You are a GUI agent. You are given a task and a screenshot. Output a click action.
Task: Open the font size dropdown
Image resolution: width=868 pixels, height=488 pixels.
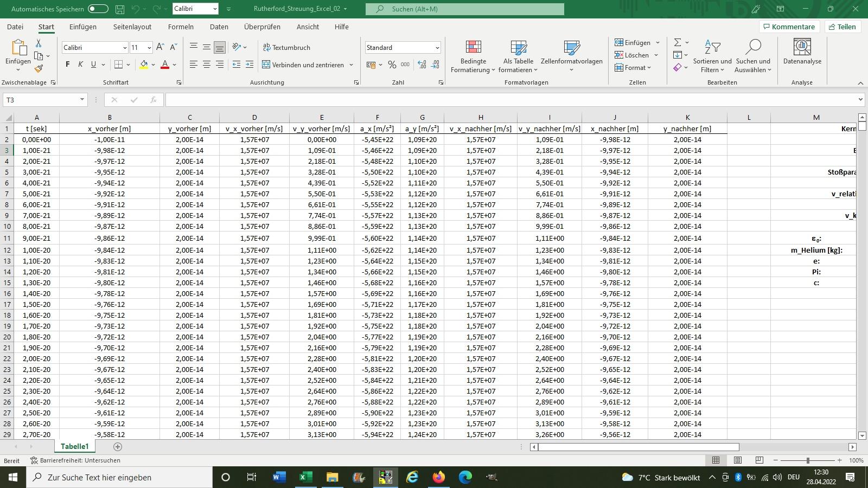(149, 48)
